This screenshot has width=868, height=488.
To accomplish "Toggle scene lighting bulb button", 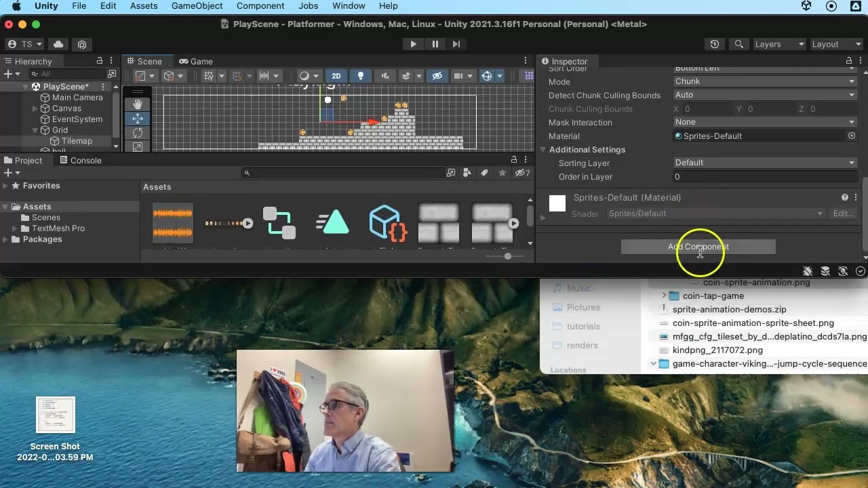I will [x=361, y=76].
